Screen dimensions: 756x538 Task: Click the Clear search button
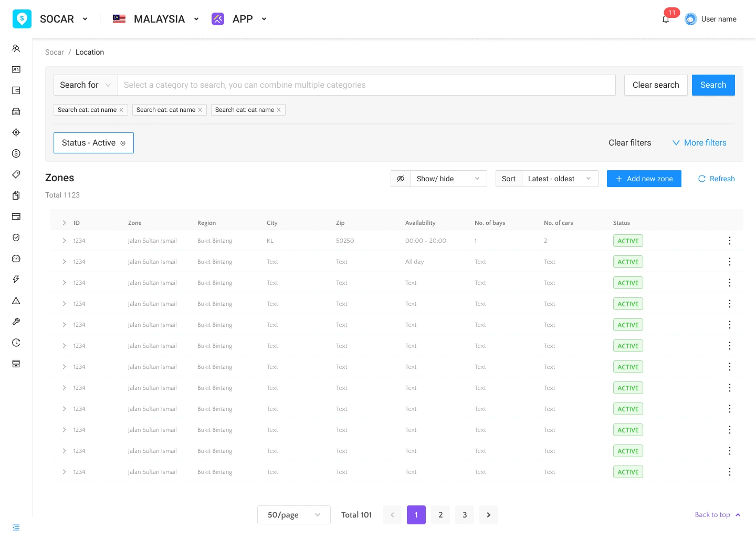pos(656,85)
